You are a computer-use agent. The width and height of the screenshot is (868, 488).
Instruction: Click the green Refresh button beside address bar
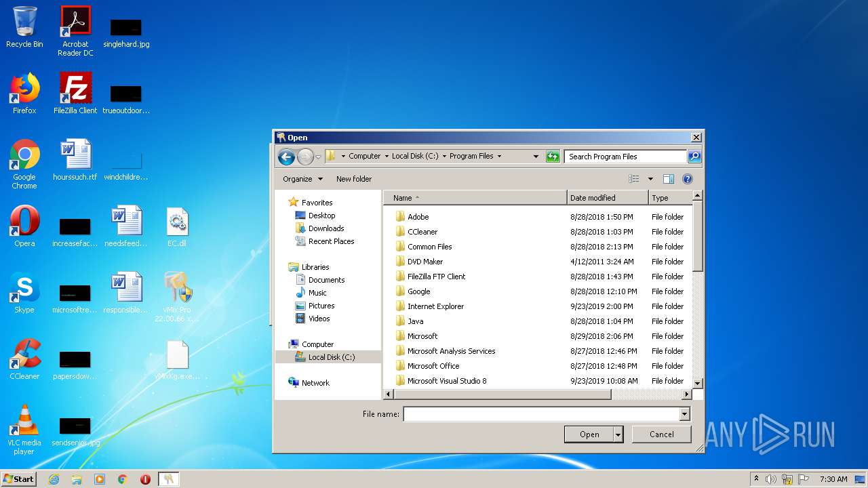553,157
